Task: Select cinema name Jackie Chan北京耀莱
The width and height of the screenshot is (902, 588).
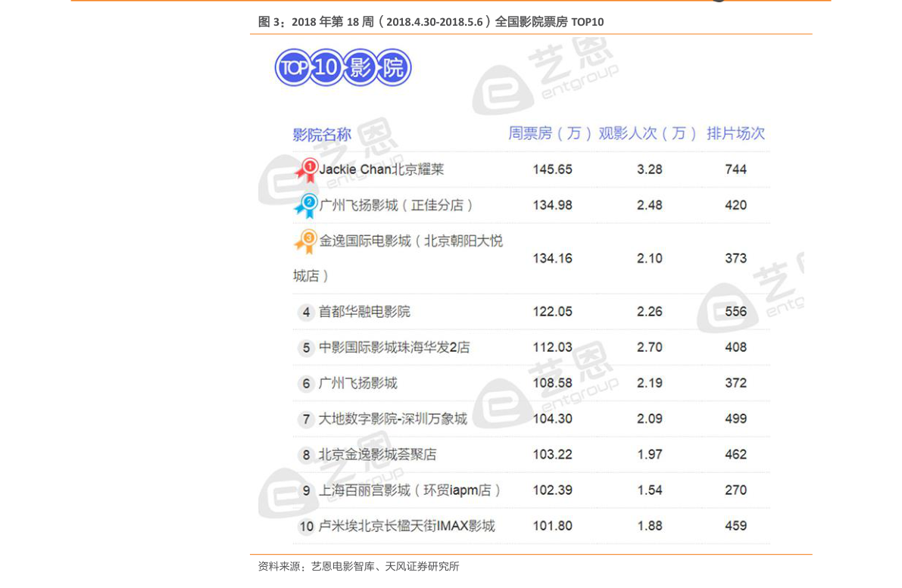Action: (x=382, y=170)
